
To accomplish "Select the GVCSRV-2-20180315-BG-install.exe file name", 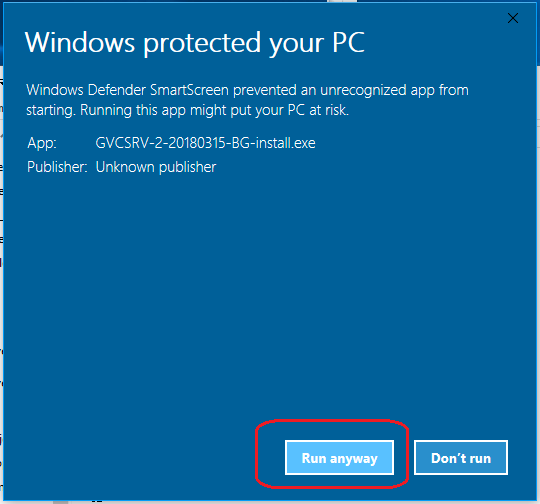I will (205, 143).
